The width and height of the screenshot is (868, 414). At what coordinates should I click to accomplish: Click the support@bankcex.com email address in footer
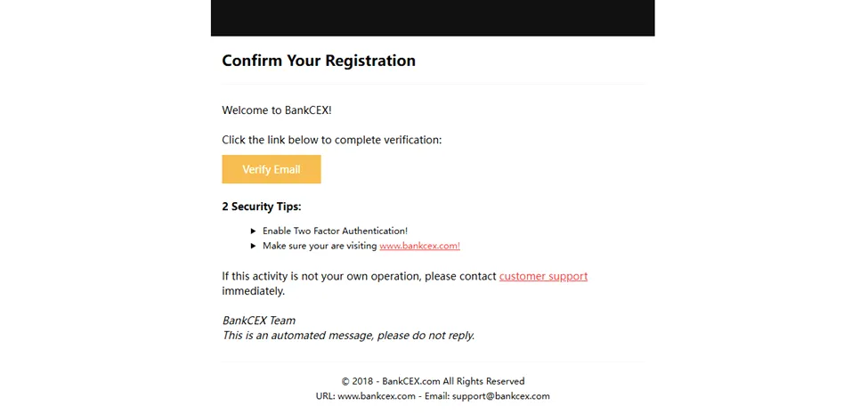click(501, 396)
